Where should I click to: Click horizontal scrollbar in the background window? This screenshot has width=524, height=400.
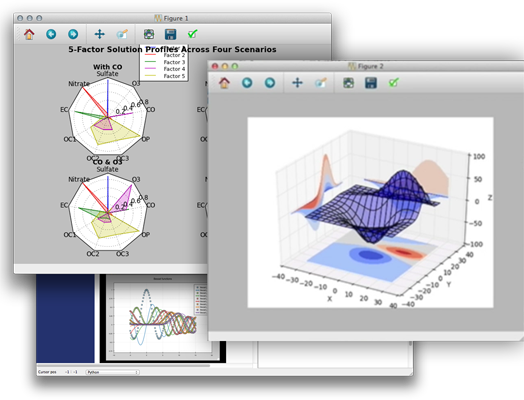click(x=124, y=365)
